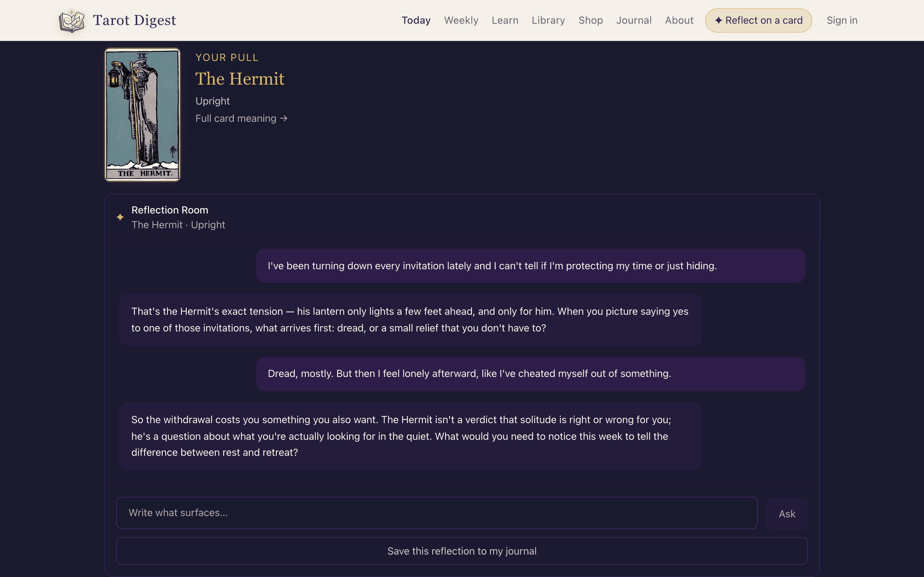
Task: Select the last reply about rest and retreat
Action: (x=410, y=436)
